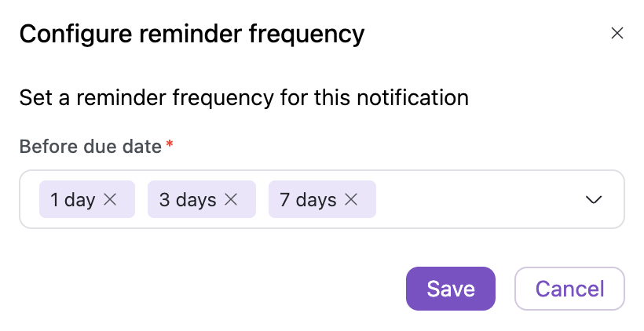This screenshot has width=644, height=331.
Task: Click the "3 days" chip text
Action: point(187,200)
